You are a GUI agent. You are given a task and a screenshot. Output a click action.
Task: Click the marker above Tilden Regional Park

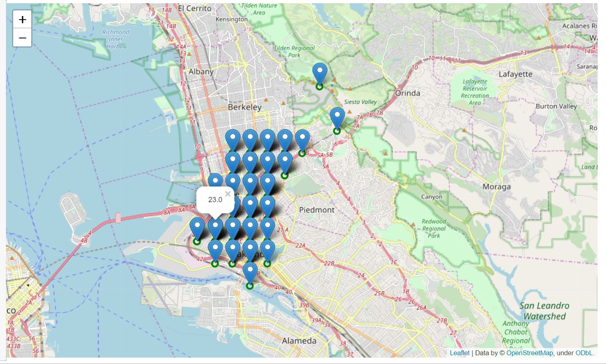coord(319,72)
